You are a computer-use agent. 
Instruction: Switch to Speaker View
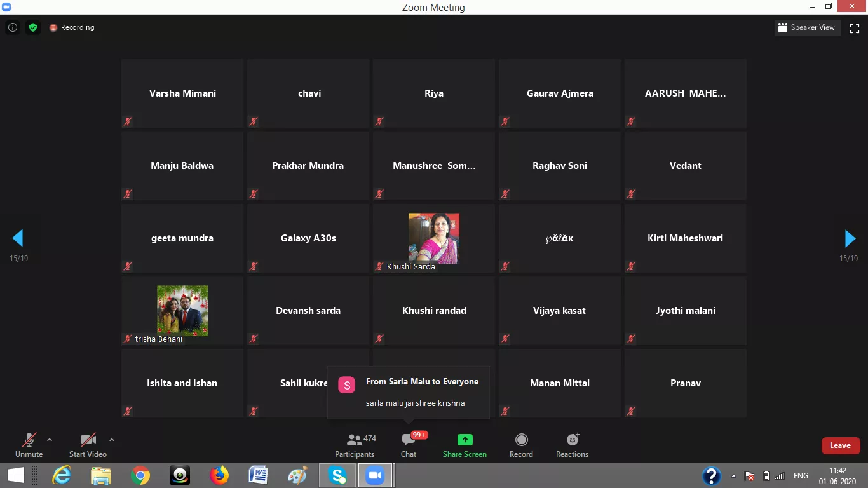(806, 27)
